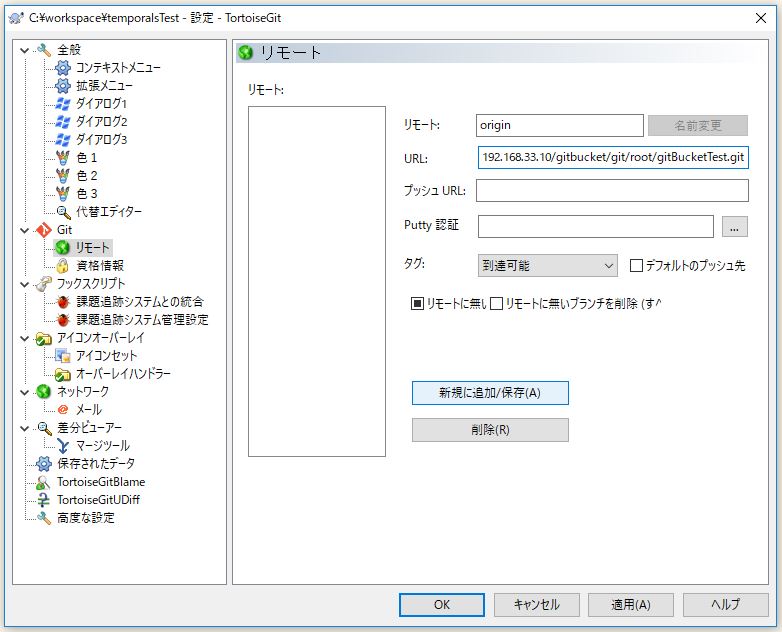Click the OK button
782x632 pixels.
point(442,605)
